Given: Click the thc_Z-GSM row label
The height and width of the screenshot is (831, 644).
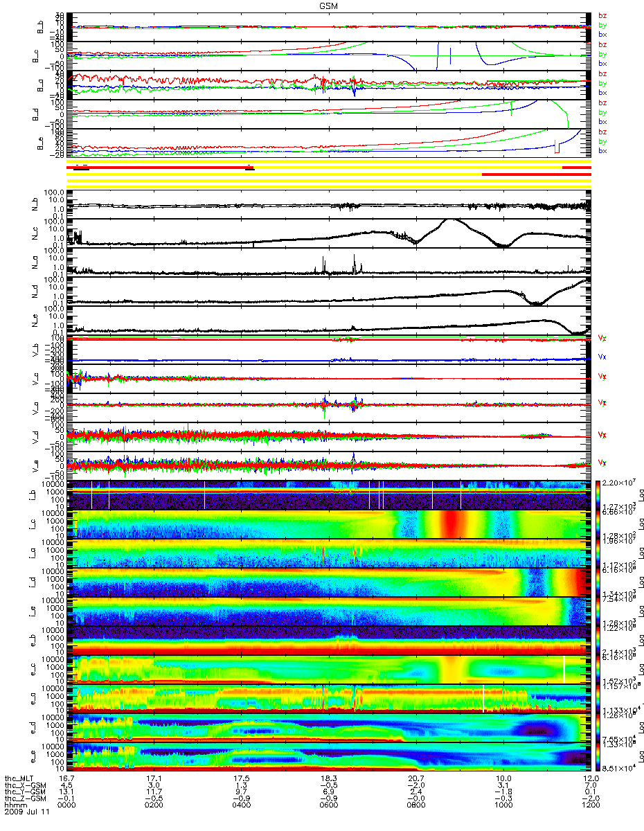Looking at the screenshot, I should pyautogui.click(x=26, y=798).
